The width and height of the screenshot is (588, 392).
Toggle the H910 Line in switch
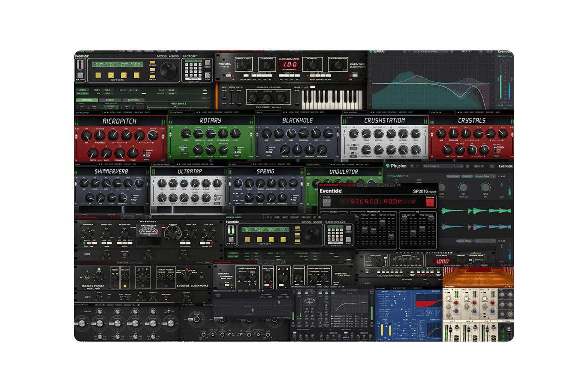point(229,75)
